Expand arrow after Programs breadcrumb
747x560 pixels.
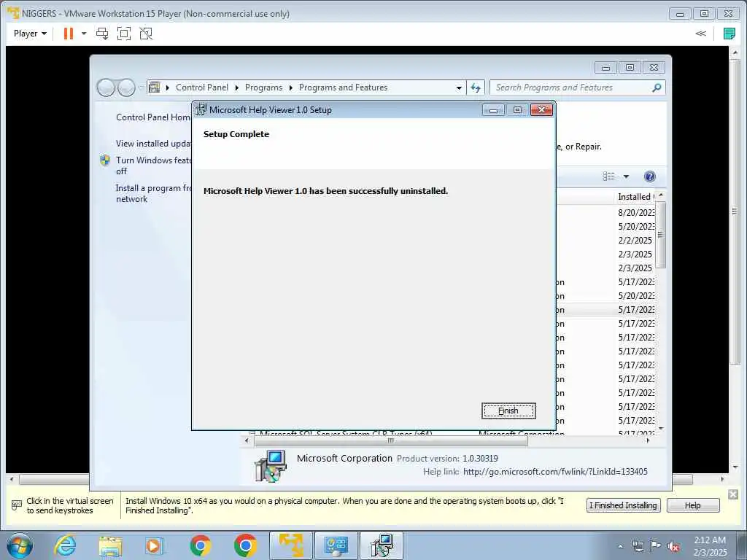click(290, 87)
